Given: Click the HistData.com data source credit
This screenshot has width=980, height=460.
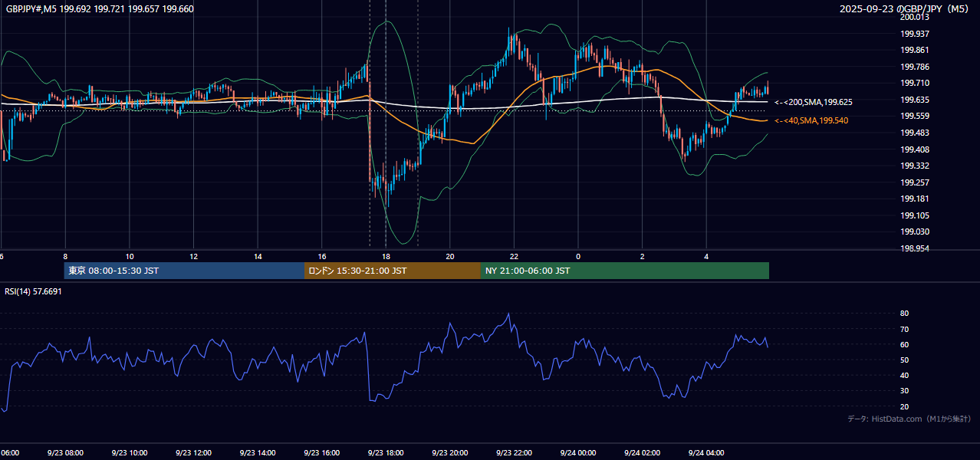Looking at the screenshot, I should (x=909, y=419).
